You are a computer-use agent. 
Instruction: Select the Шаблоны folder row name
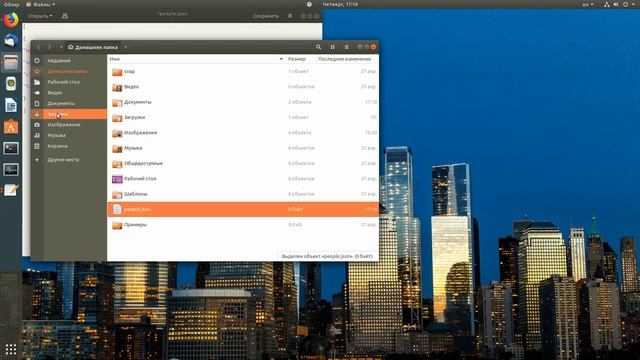coord(136,194)
